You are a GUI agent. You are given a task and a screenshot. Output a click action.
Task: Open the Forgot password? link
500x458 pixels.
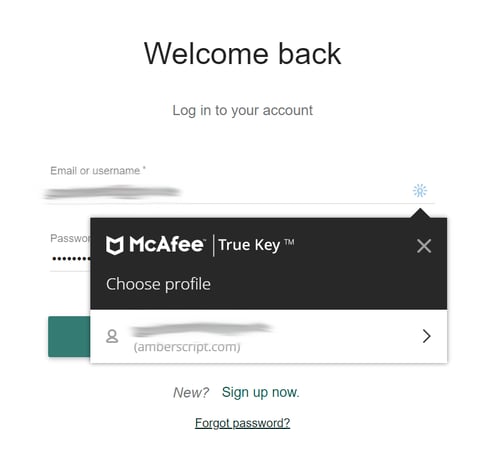click(x=242, y=423)
